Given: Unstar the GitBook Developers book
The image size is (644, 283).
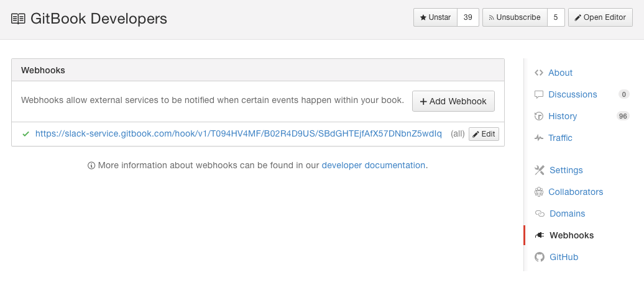Looking at the screenshot, I should [x=435, y=17].
